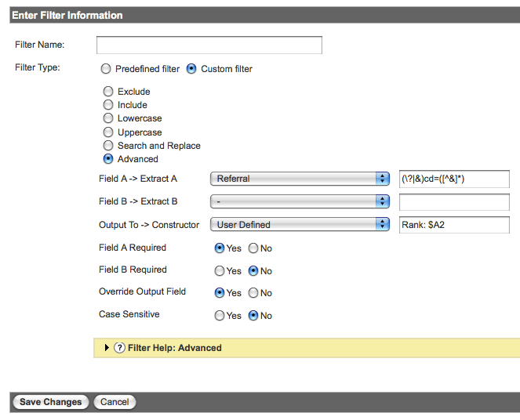Click the question mark help icon
The width and height of the screenshot is (520, 420).
click(x=119, y=348)
